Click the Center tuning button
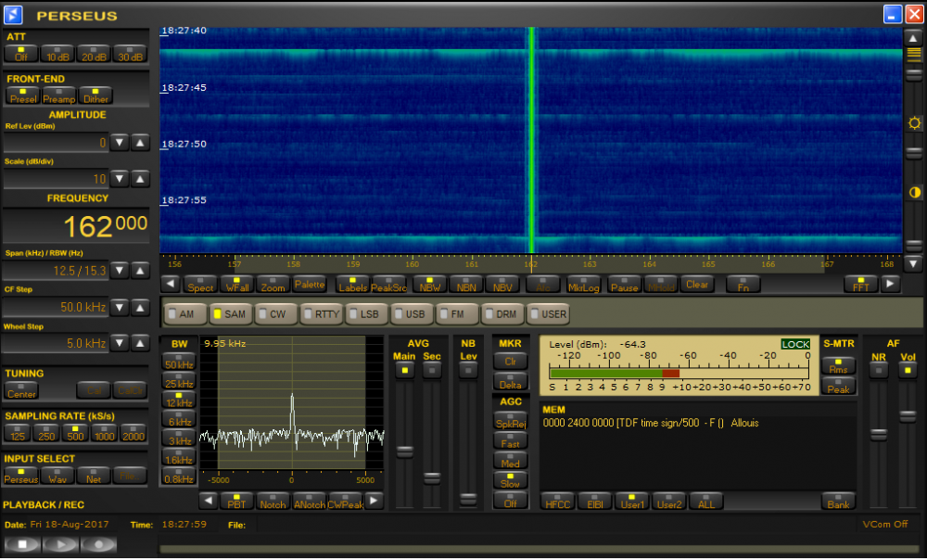Viewport: 927px width, 560px height. coord(21,390)
